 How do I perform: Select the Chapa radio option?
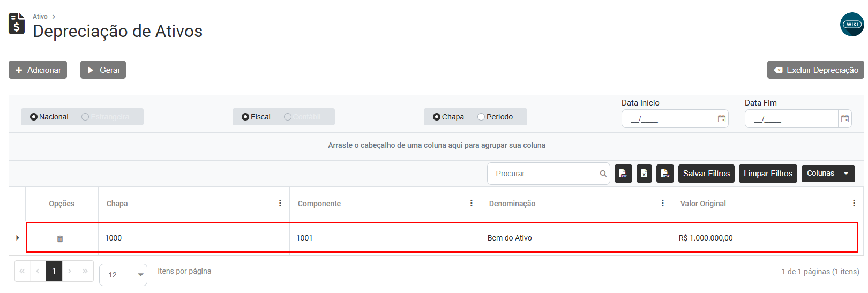pyautogui.click(x=437, y=117)
